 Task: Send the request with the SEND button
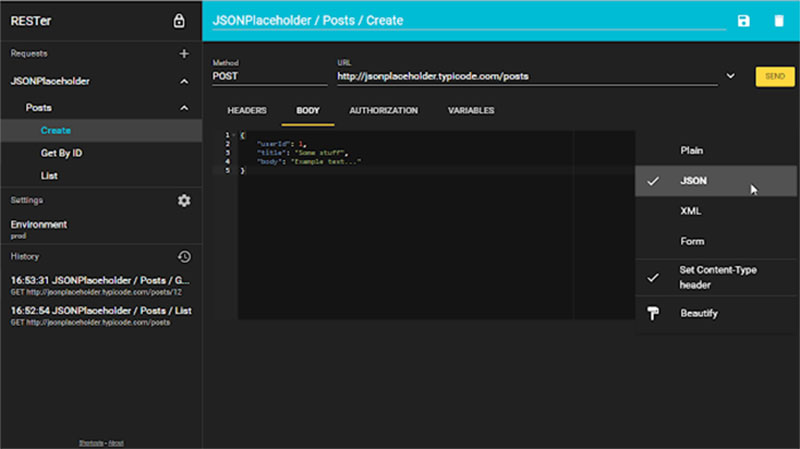click(x=774, y=77)
